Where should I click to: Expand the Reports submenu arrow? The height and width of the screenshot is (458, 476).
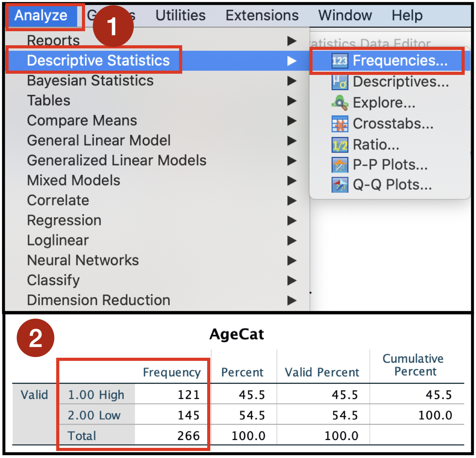tap(292, 40)
